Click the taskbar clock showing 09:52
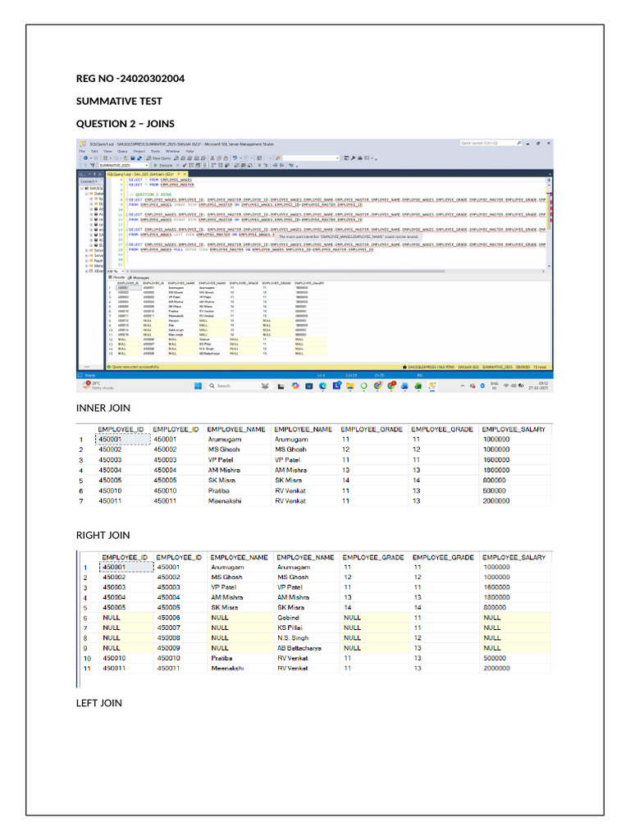 click(538, 386)
